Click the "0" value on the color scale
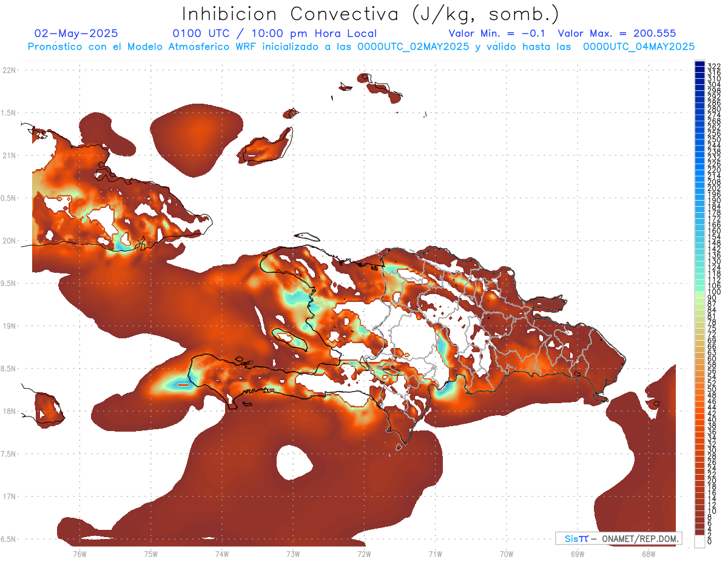Viewport: 728px width, 562px height. click(710, 541)
